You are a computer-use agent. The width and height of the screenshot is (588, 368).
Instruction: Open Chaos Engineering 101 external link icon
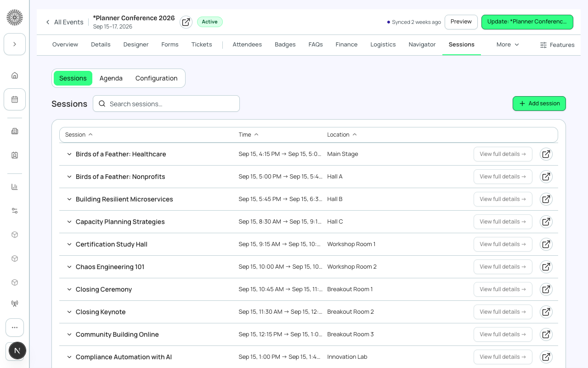click(x=546, y=267)
